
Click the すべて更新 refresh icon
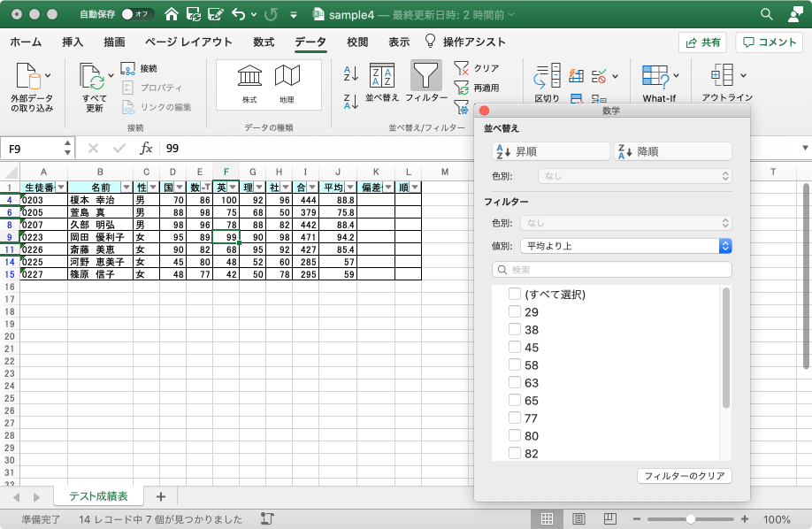tap(92, 76)
